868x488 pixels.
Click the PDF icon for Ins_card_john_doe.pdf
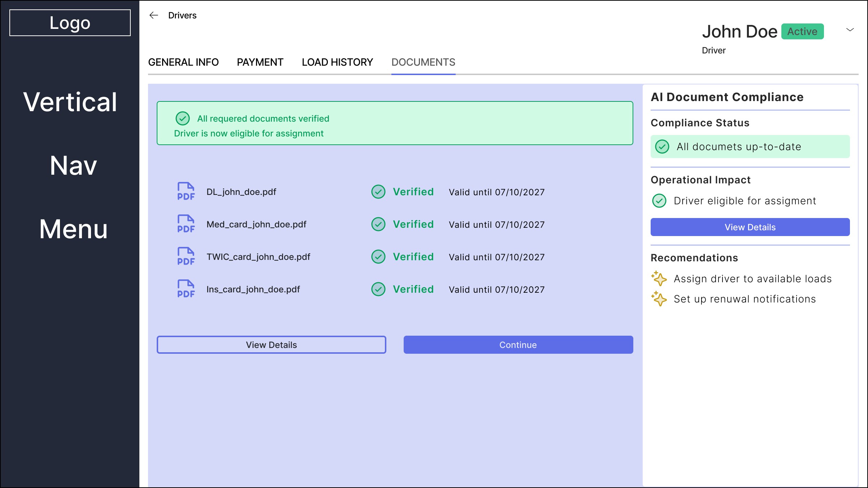(186, 289)
